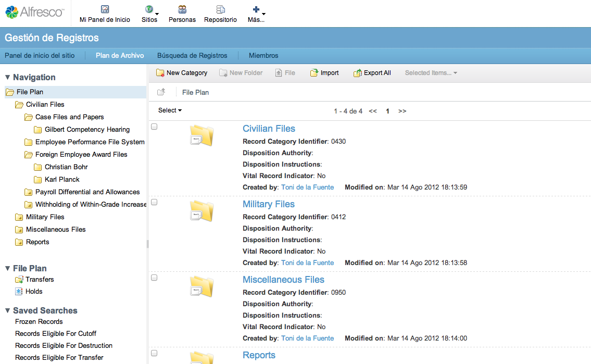Click the File Plan breadcrumb text
Screen dimensions: 591x364
195,92
